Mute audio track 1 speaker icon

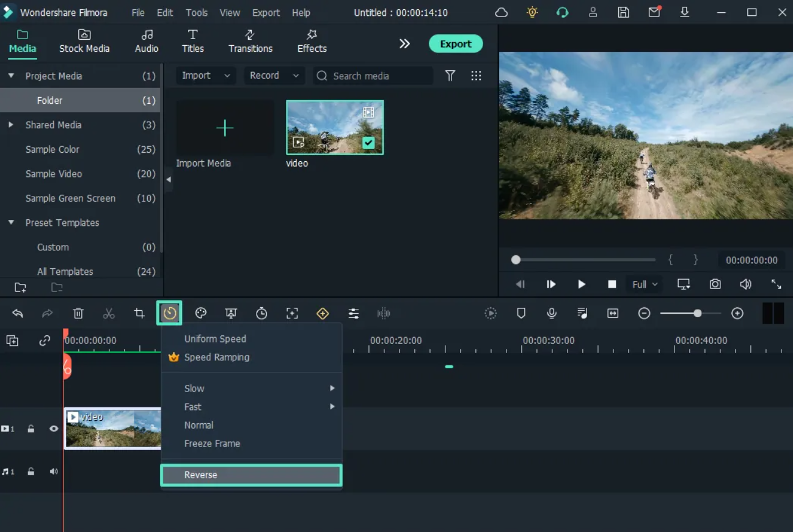[x=54, y=472]
